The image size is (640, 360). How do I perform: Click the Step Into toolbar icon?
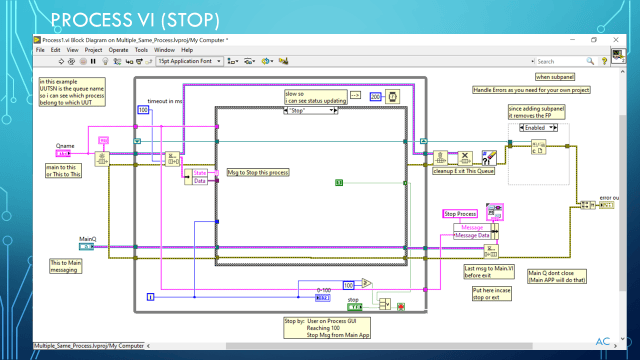129,61
